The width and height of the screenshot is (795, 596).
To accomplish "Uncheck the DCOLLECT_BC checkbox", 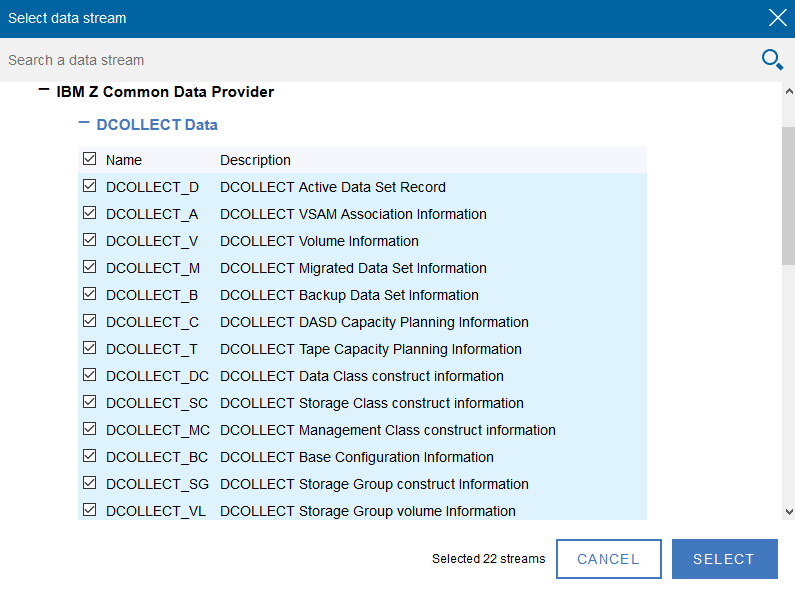I will click(x=89, y=456).
